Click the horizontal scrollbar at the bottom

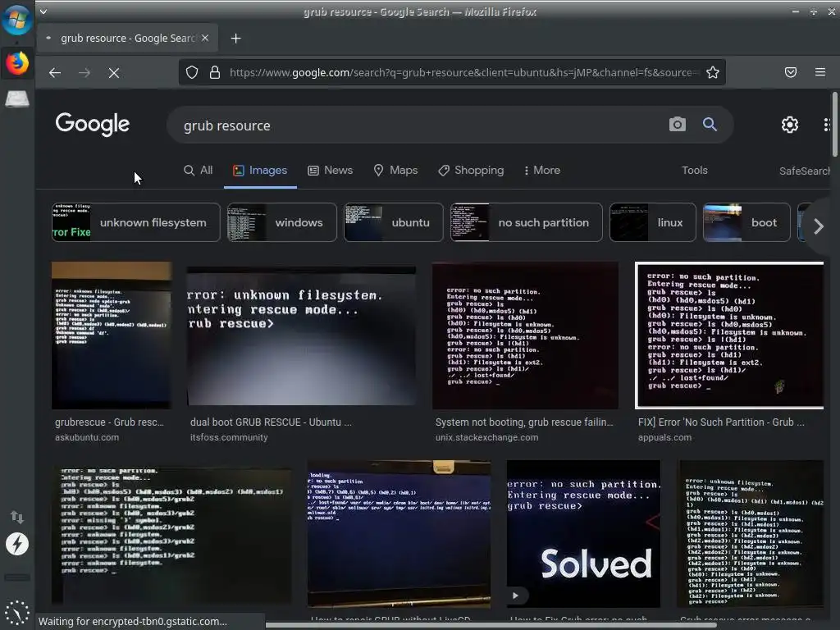click(491, 624)
